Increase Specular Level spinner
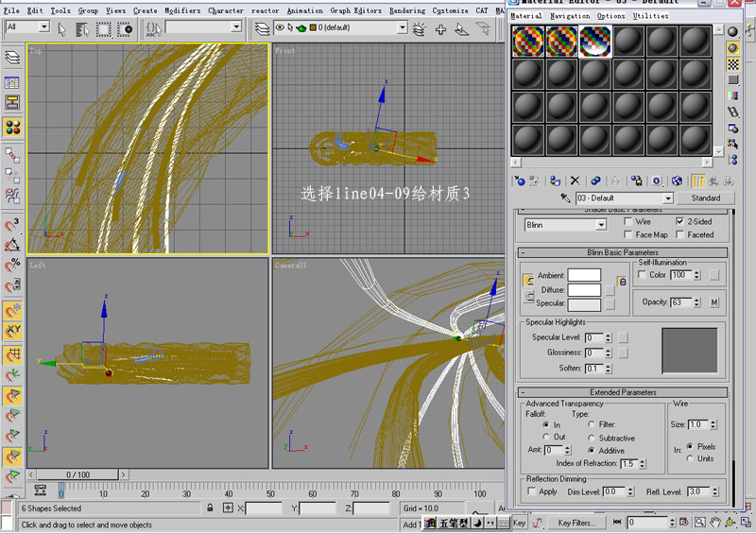Viewport: 756px width, 534px height. pyautogui.click(x=608, y=336)
